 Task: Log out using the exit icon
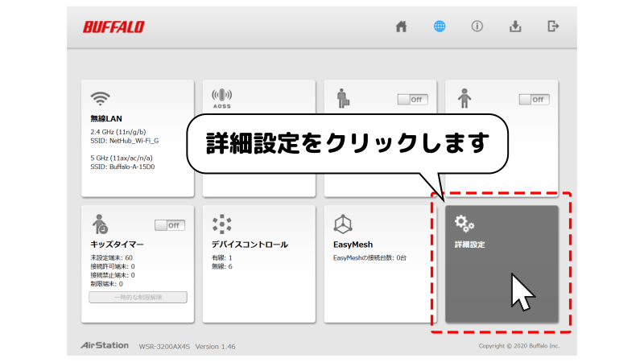pyautogui.click(x=553, y=27)
